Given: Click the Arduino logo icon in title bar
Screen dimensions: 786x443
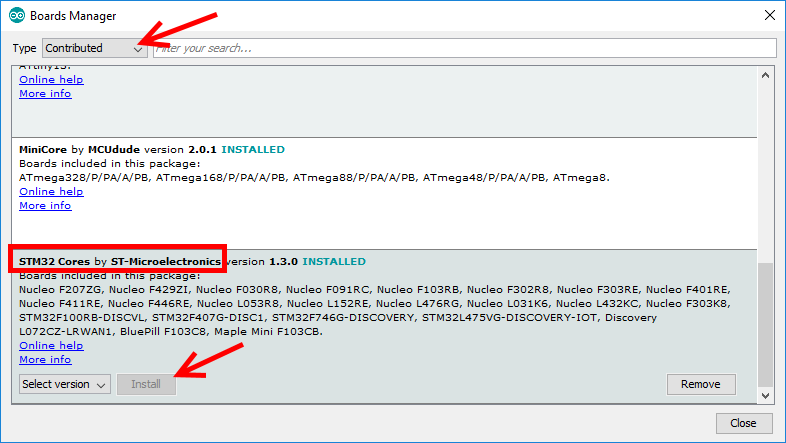Looking at the screenshot, I should coord(17,16).
